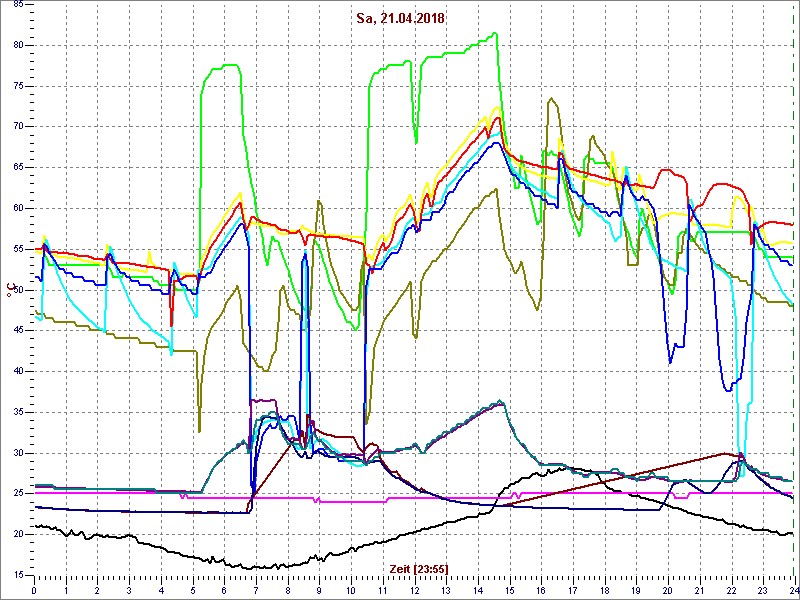Select the temperature axis label '55'
The width and height of the screenshot is (800, 600).
[16, 249]
